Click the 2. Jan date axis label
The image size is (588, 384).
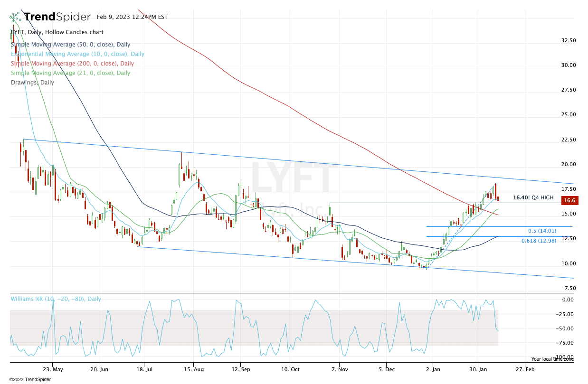[x=433, y=369]
